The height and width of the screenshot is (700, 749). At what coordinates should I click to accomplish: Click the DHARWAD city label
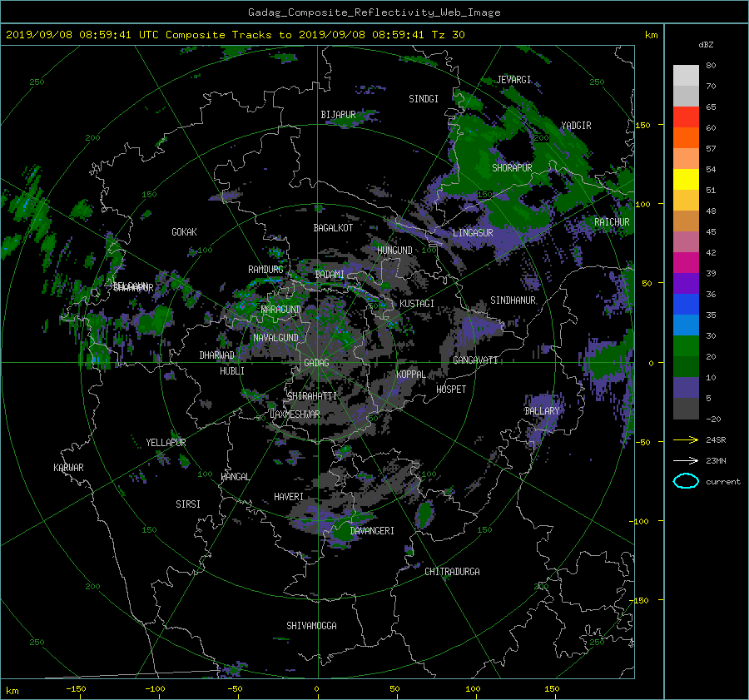pyautogui.click(x=216, y=355)
